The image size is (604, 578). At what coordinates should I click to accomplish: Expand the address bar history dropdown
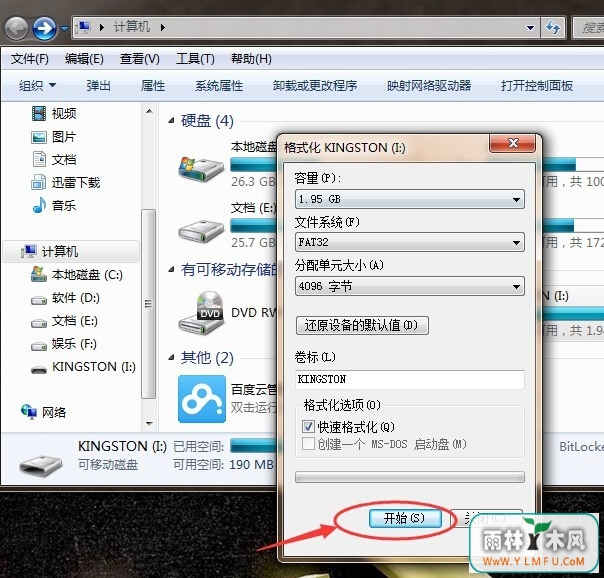[530, 28]
